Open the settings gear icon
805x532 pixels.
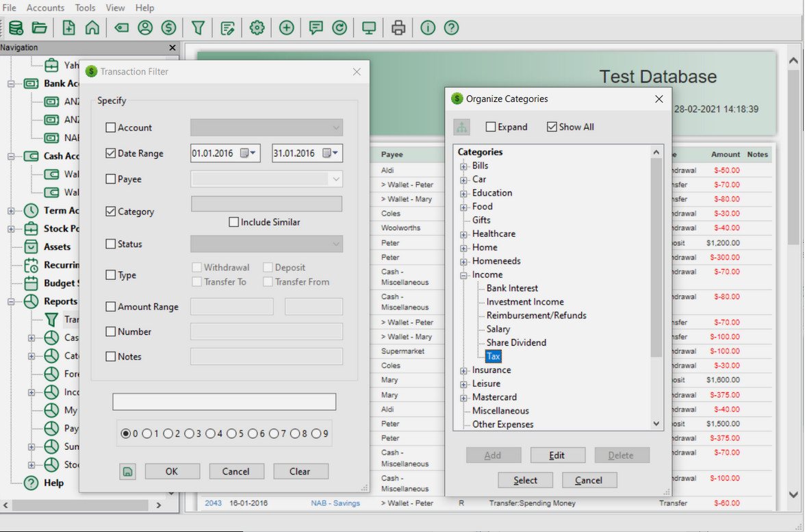[257, 27]
